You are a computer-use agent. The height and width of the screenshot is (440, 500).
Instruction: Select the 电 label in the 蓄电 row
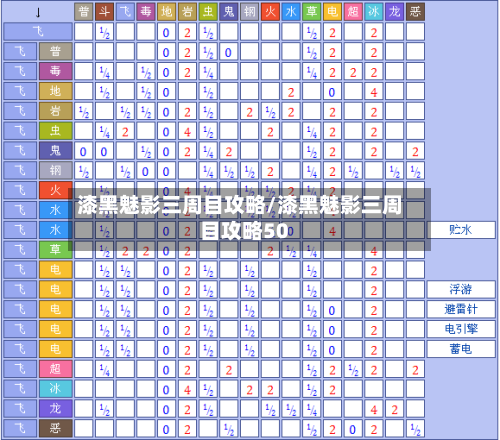[55, 349]
